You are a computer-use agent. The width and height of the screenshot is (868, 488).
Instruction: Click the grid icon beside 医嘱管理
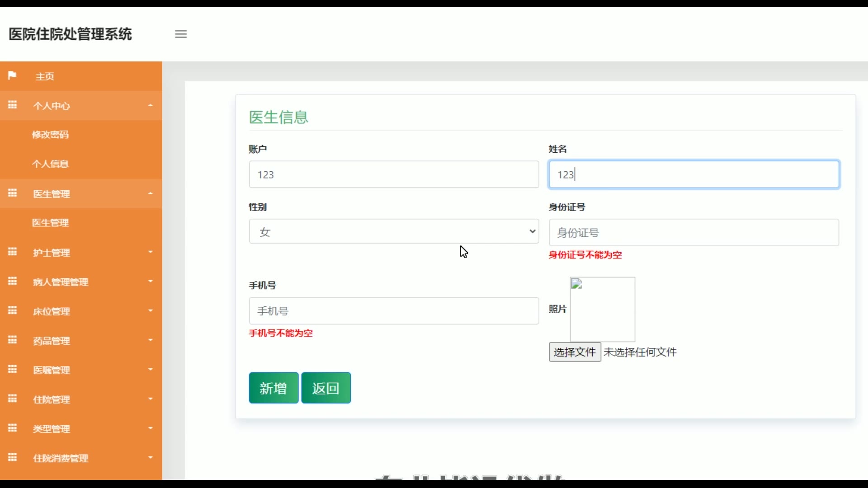pos(12,369)
